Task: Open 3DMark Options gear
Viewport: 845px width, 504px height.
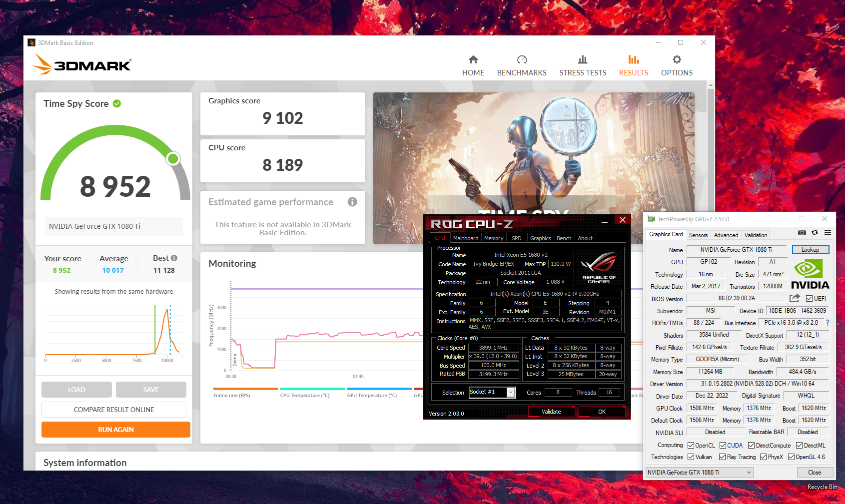Action: pos(676,65)
